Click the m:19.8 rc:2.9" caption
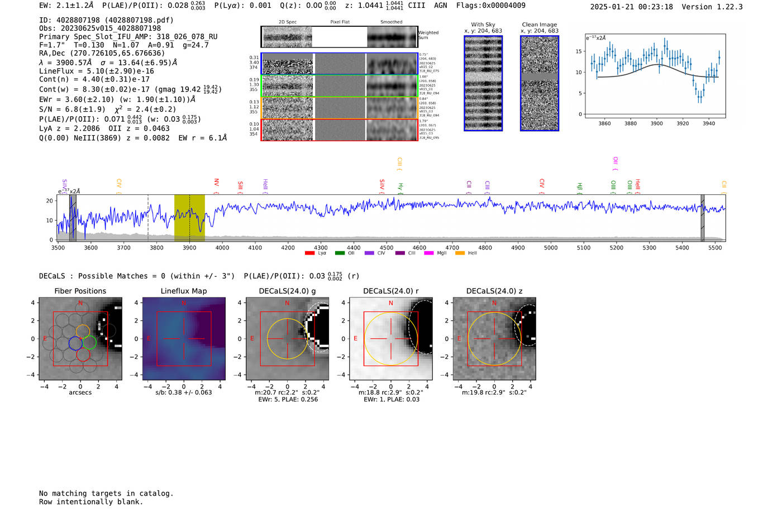 click(x=494, y=392)
